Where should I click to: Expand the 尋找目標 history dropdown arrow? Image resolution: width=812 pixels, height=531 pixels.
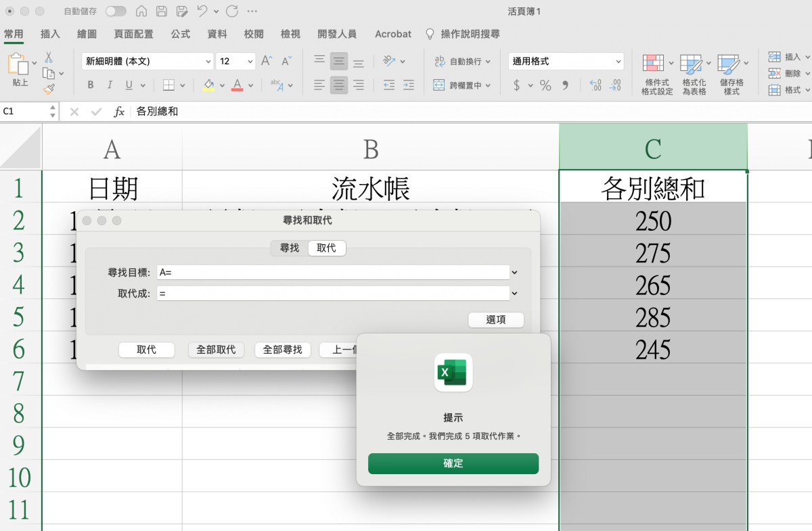point(514,272)
